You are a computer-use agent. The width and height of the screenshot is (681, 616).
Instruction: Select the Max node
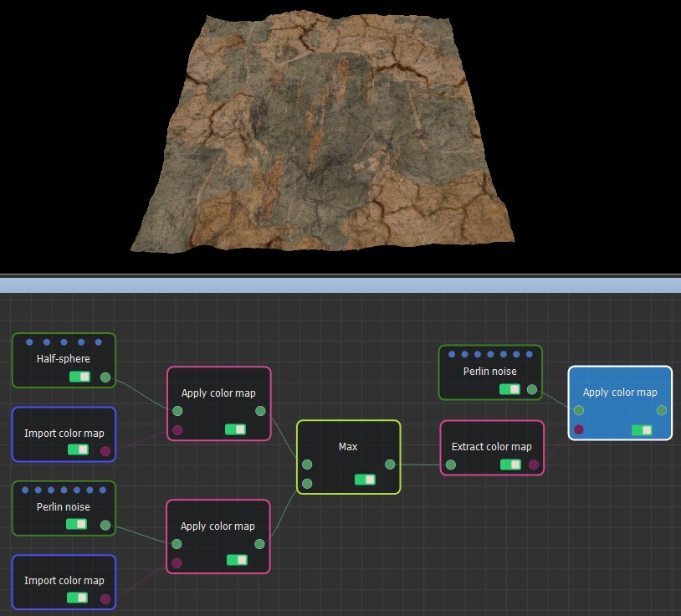pos(348,446)
